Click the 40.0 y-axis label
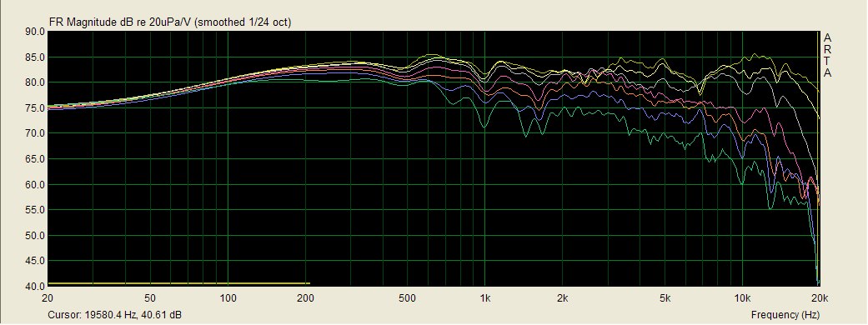 pos(34,287)
